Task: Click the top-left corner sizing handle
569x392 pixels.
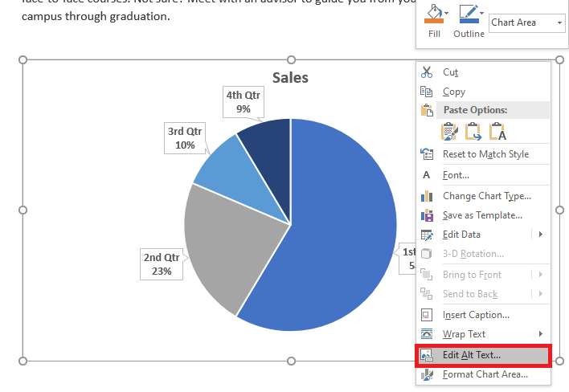Action: pyautogui.click(x=23, y=59)
